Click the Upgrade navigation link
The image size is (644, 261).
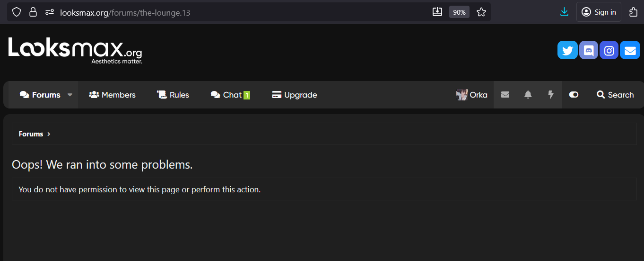point(295,95)
